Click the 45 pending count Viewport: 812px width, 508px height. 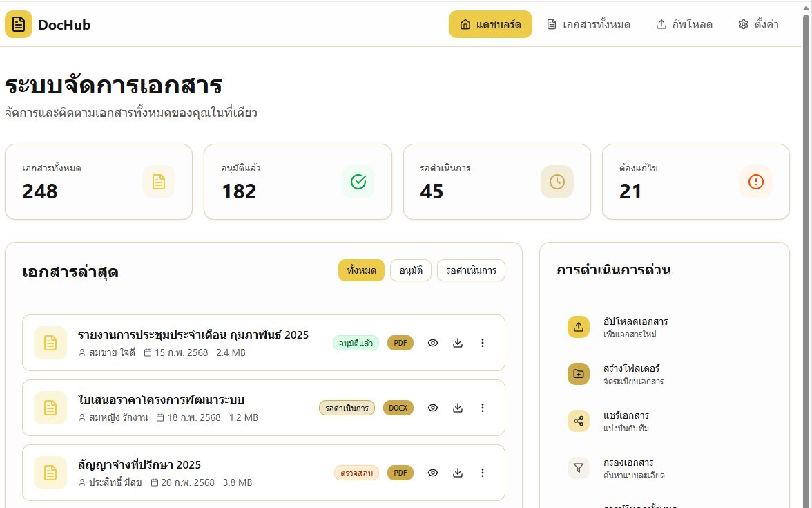(x=432, y=191)
